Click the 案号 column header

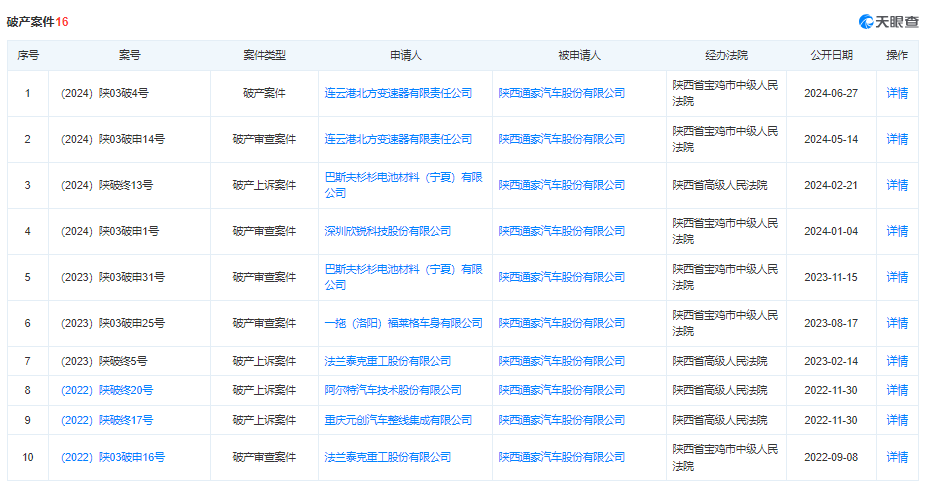(x=129, y=55)
